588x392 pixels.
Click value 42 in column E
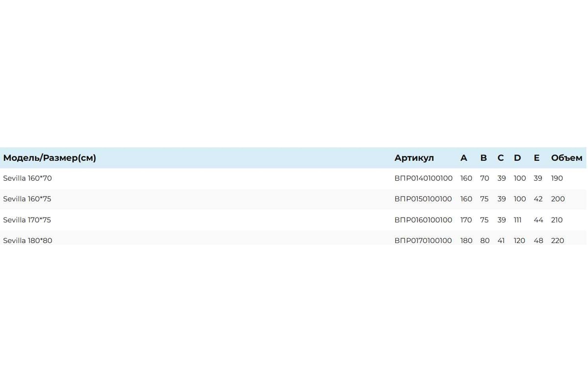tap(538, 199)
